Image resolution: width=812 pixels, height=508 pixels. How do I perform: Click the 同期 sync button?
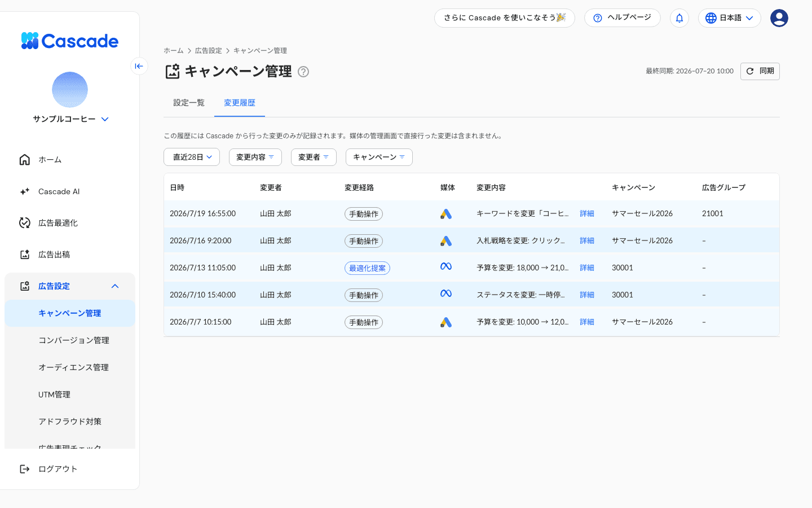[x=760, y=71]
